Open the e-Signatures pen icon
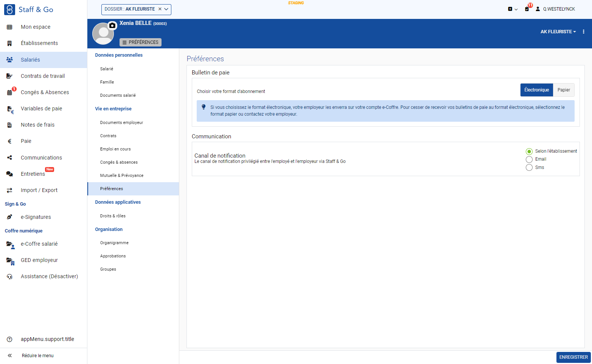Screen dimensions: 592x364 9,217
